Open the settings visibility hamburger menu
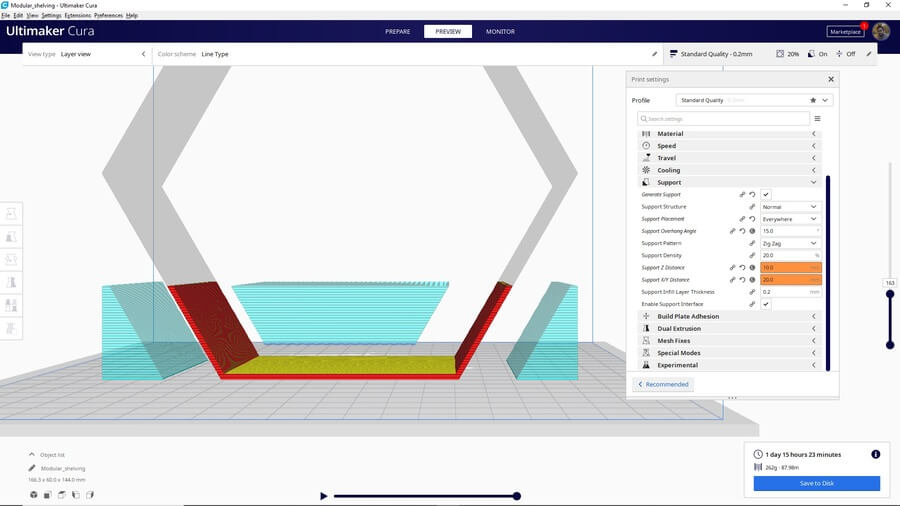The width and height of the screenshot is (900, 506). click(817, 119)
